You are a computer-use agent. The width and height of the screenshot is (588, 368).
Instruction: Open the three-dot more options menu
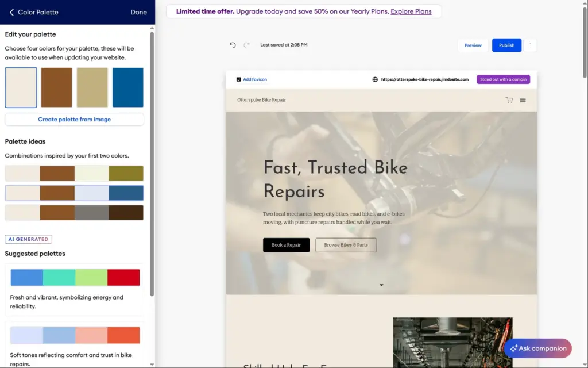coord(530,45)
